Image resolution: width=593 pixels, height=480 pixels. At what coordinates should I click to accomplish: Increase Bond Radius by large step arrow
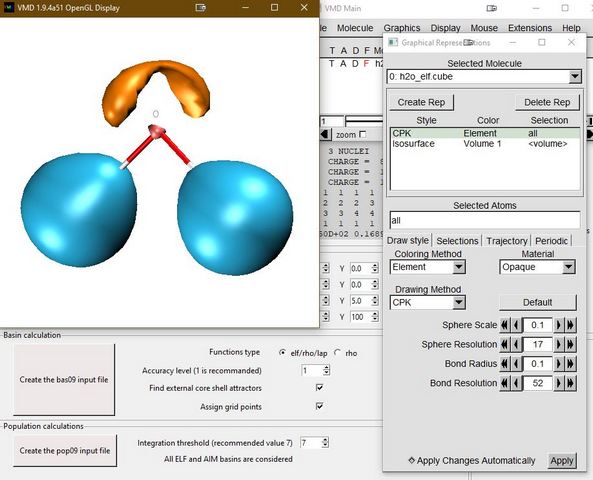[x=570, y=364]
